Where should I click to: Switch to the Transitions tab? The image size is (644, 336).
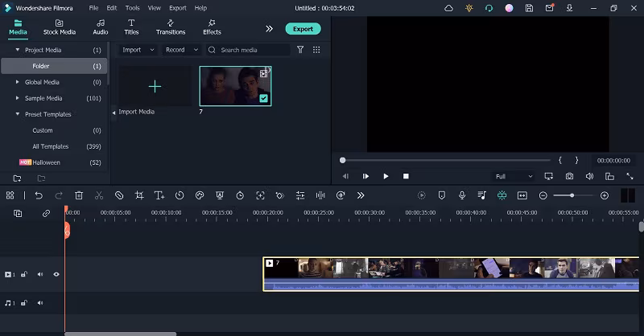click(x=171, y=27)
